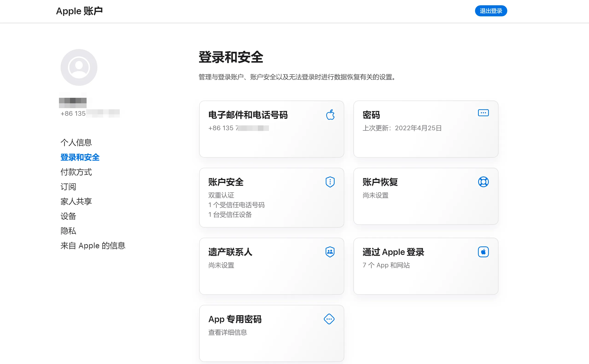Click the lifebuoy icon on 账户恢复 card
The height and width of the screenshot is (364, 589).
tap(483, 182)
